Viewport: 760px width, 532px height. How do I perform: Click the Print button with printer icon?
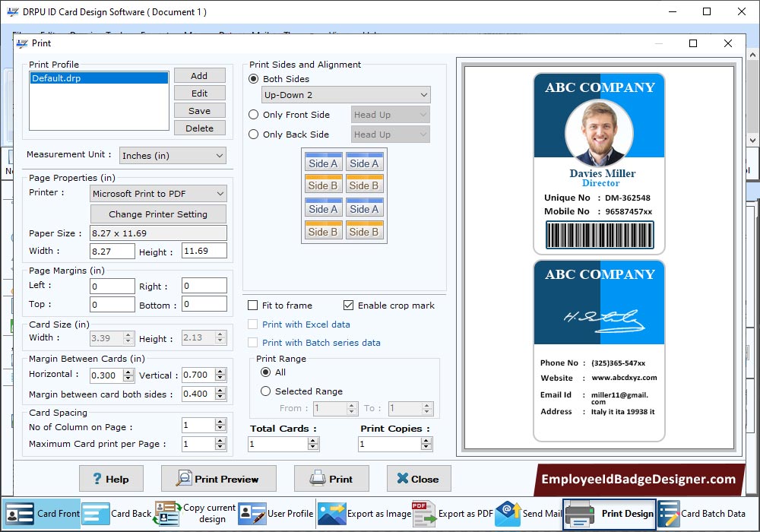tap(331, 479)
